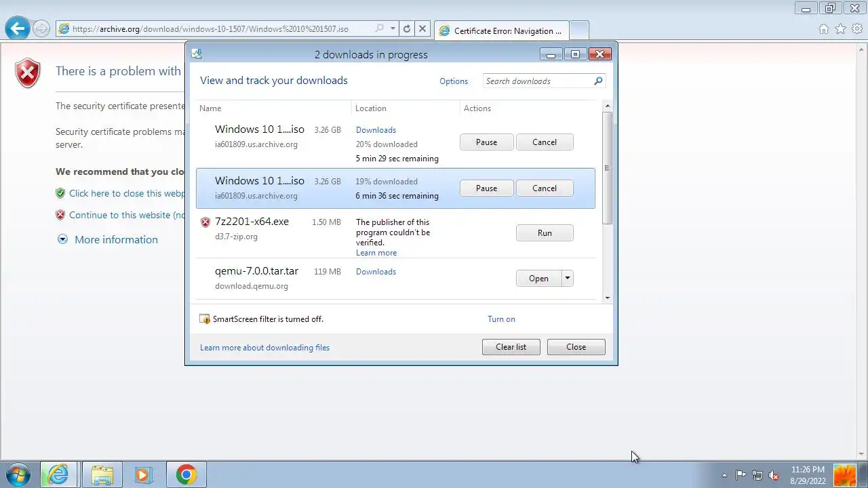Open Windows Explorer folder taskbar icon

pyautogui.click(x=102, y=474)
